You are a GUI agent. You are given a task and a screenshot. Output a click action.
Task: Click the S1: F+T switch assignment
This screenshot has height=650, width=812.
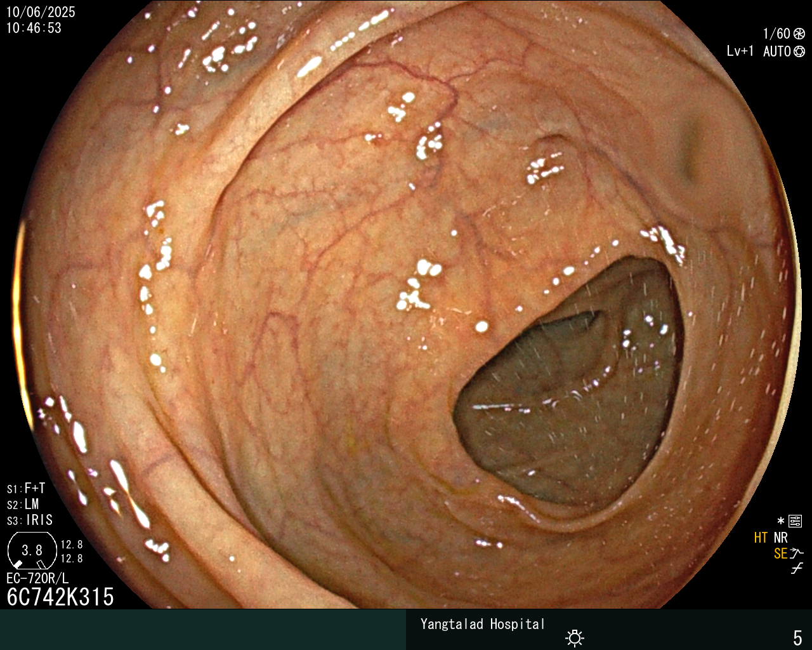click(26, 488)
